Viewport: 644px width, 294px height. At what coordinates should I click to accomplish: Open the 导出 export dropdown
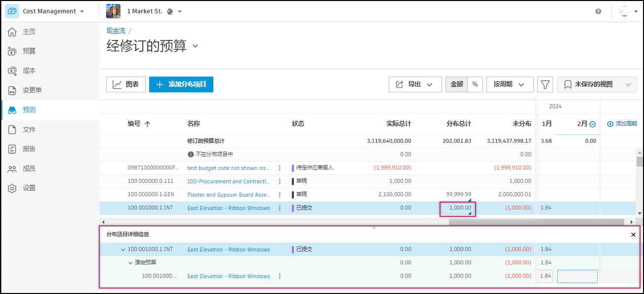(415, 84)
